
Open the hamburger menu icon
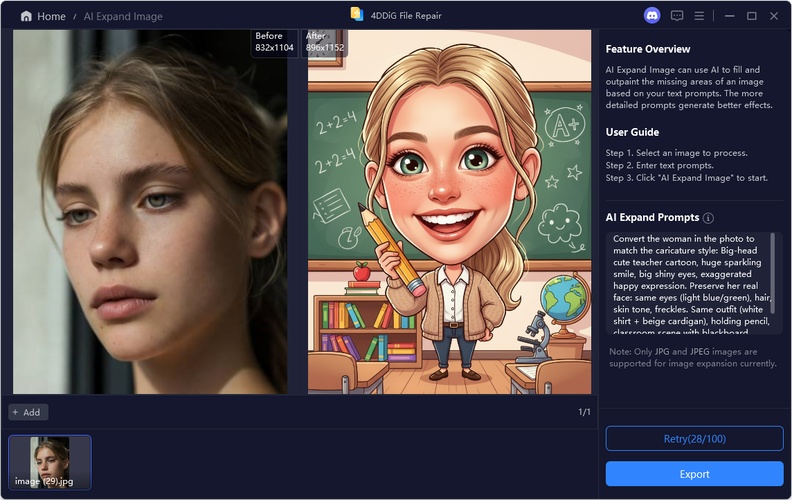click(x=699, y=16)
